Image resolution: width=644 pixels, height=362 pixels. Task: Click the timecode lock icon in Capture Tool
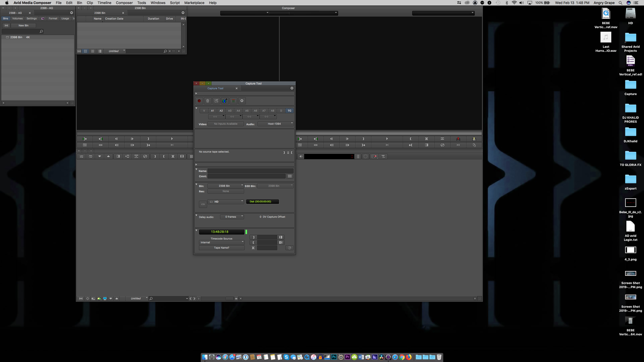(x=246, y=232)
